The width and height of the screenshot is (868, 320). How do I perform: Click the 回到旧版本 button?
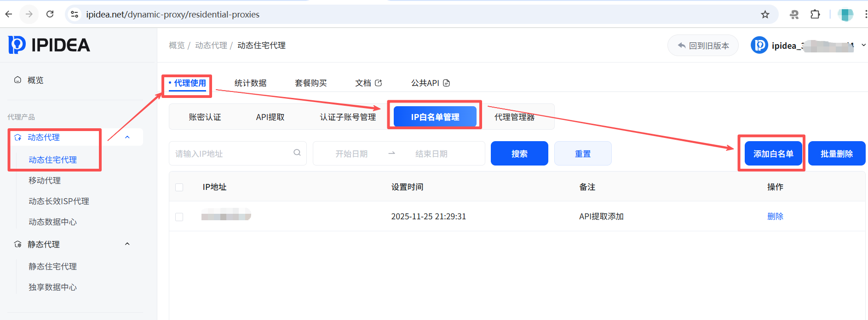click(x=703, y=46)
